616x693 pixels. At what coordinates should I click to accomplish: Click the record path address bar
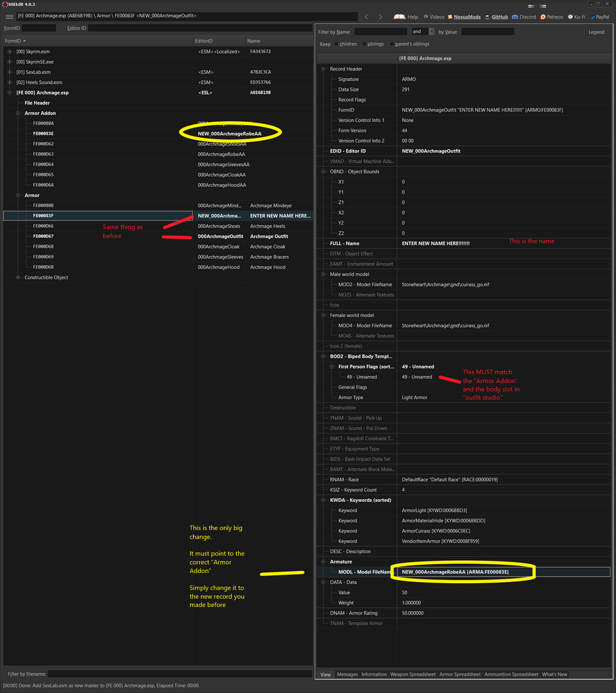tap(187, 16)
